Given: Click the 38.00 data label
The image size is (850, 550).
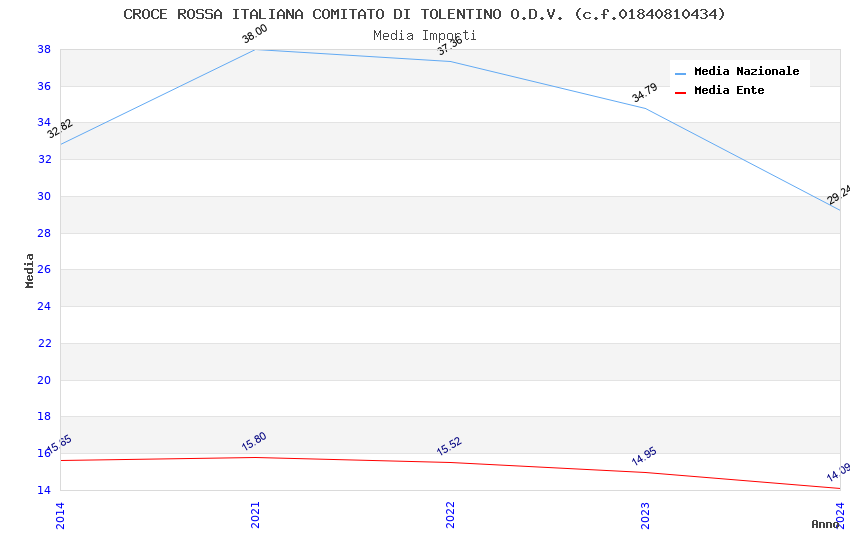Looking at the screenshot, I should point(255,34).
